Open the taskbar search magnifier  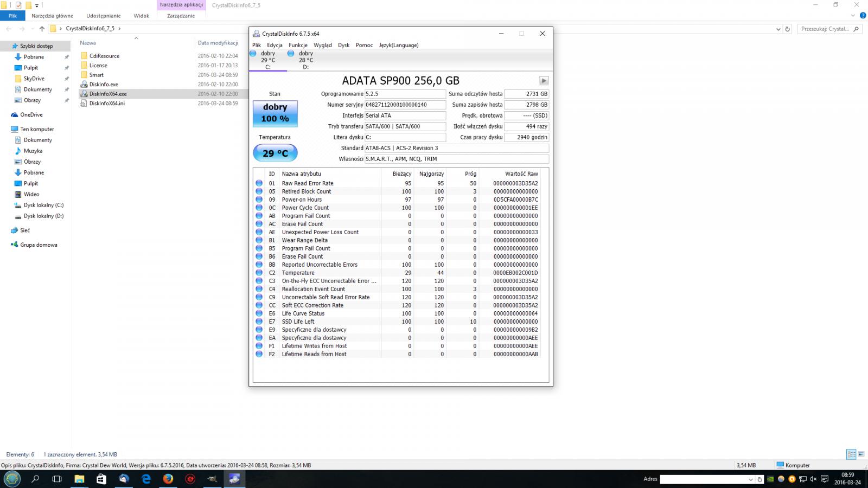[35, 479]
